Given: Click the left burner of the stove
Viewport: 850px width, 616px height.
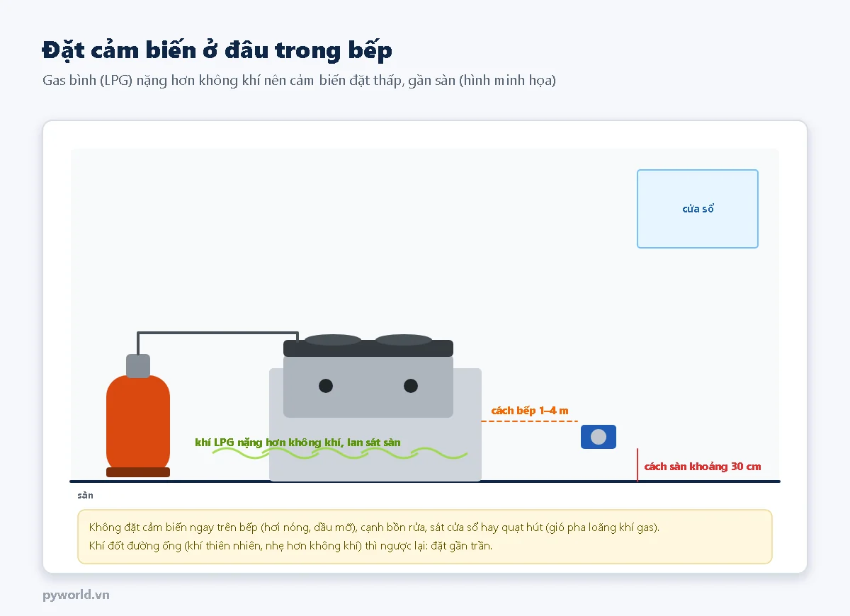Looking at the screenshot, I should (333, 340).
